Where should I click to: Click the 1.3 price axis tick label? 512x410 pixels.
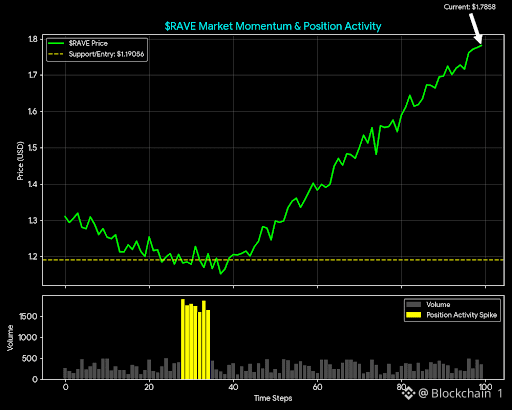coord(33,220)
